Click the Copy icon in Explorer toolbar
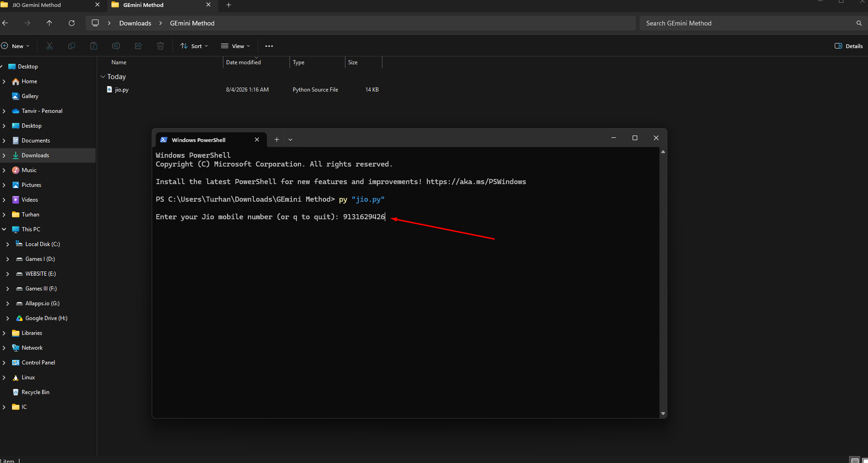 (72, 46)
